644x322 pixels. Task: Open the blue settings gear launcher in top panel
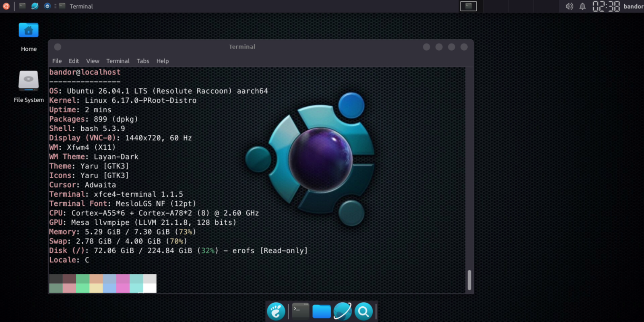pos(47,6)
